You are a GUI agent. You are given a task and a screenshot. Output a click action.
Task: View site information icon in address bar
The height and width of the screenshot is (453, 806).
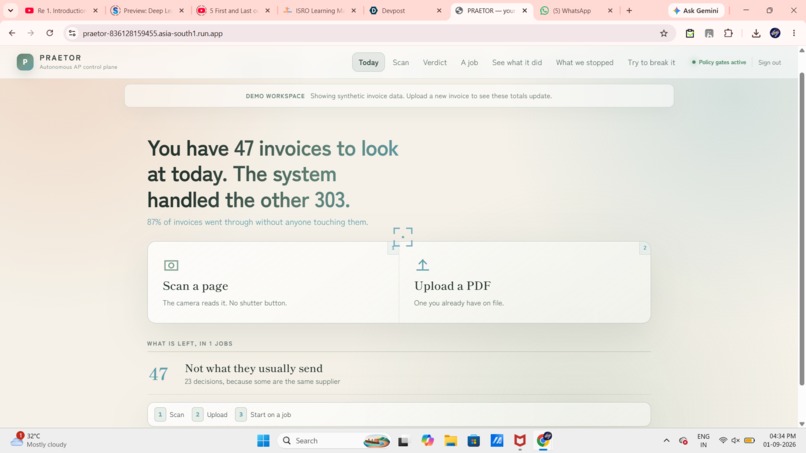point(72,33)
